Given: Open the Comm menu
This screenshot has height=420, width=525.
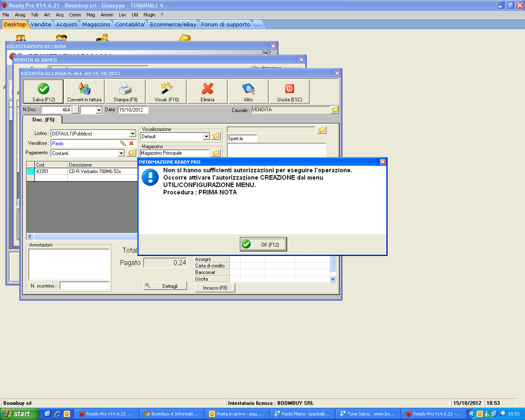Looking at the screenshot, I should pos(75,15).
